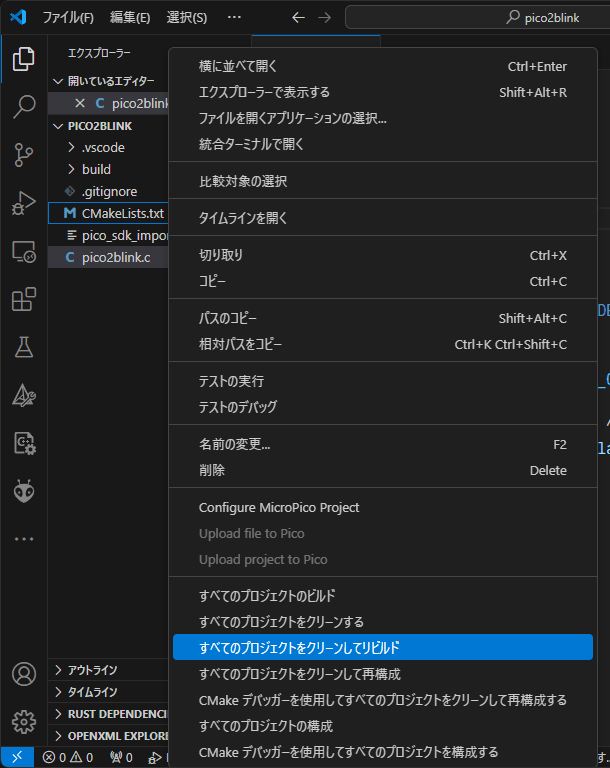
Task: Choose 横に並べて開く from context menu
Action: [x=383, y=66]
